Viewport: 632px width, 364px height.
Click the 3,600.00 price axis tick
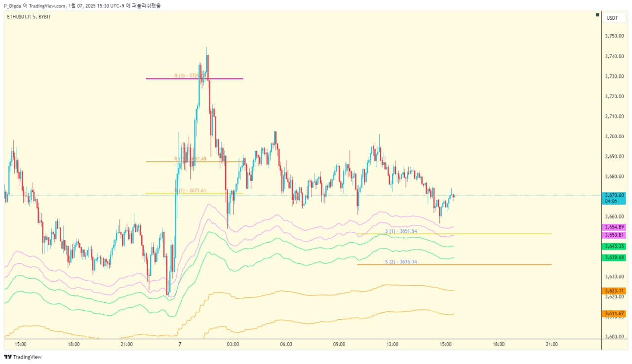[x=614, y=337]
